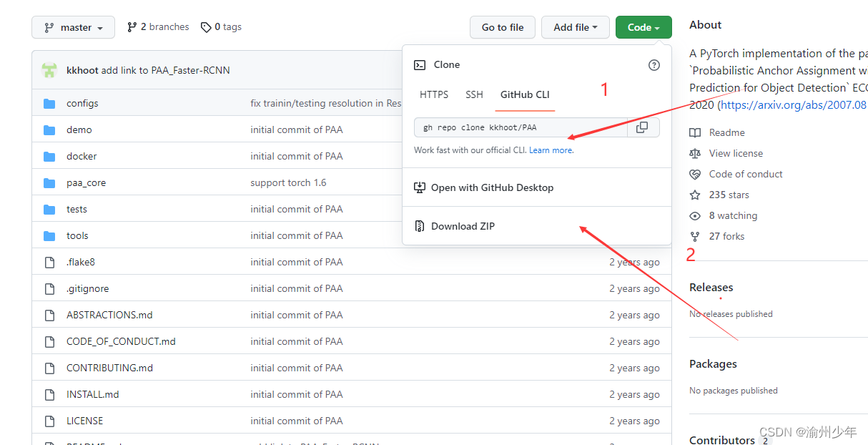Screen dimensions: 868x445
Task: Open the Packages heading link
Action: coord(713,364)
